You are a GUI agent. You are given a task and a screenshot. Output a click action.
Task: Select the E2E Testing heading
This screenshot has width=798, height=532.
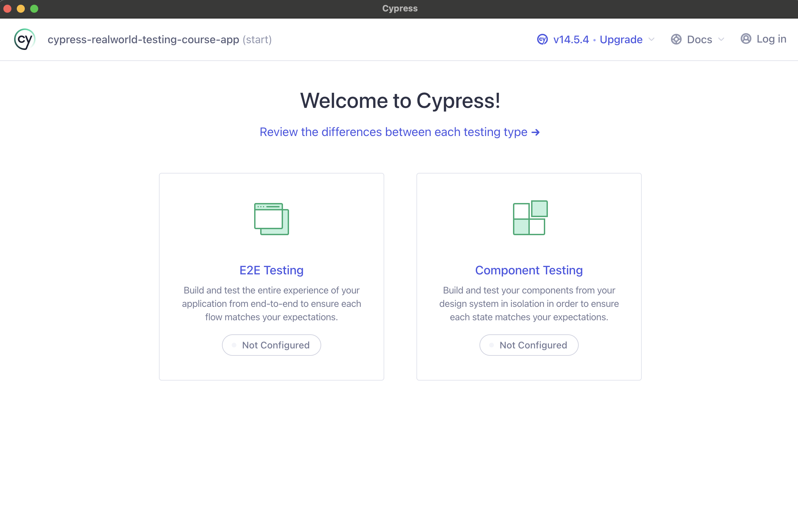[x=271, y=270]
